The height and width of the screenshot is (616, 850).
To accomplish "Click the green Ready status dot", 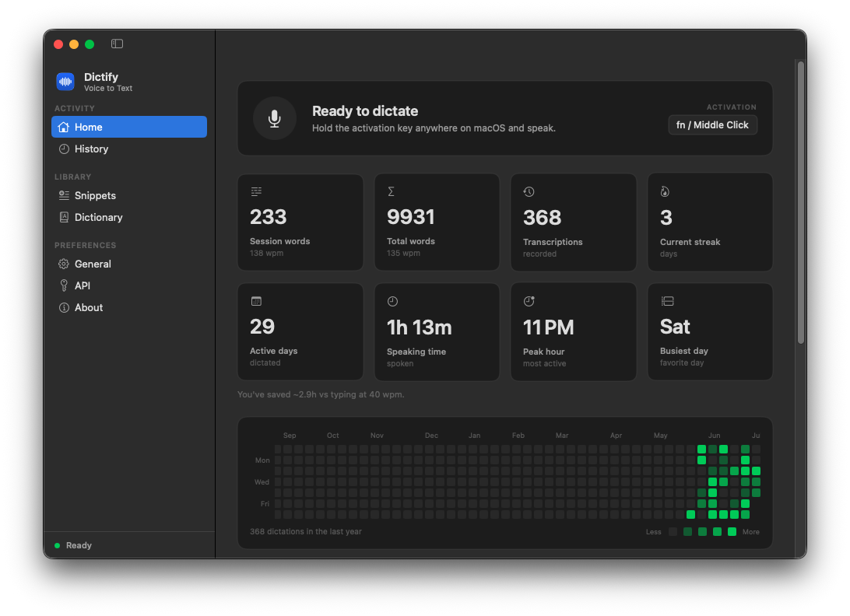I will pyautogui.click(x=57, y=545).
